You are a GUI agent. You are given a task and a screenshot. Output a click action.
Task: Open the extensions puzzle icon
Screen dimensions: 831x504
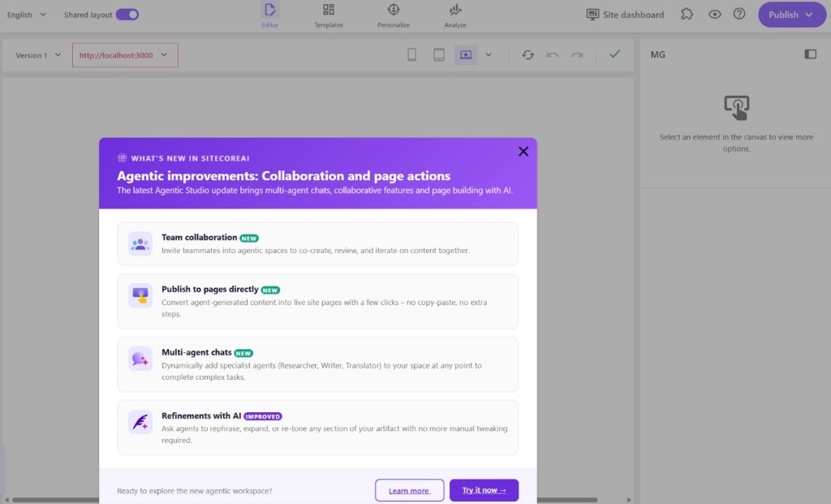pyautogui.click(x=687, y=15)
